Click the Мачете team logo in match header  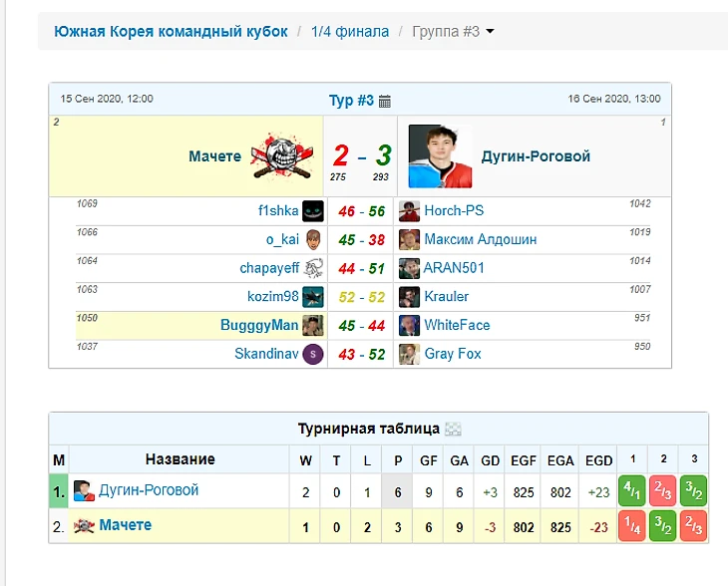[x=282, y=155]
